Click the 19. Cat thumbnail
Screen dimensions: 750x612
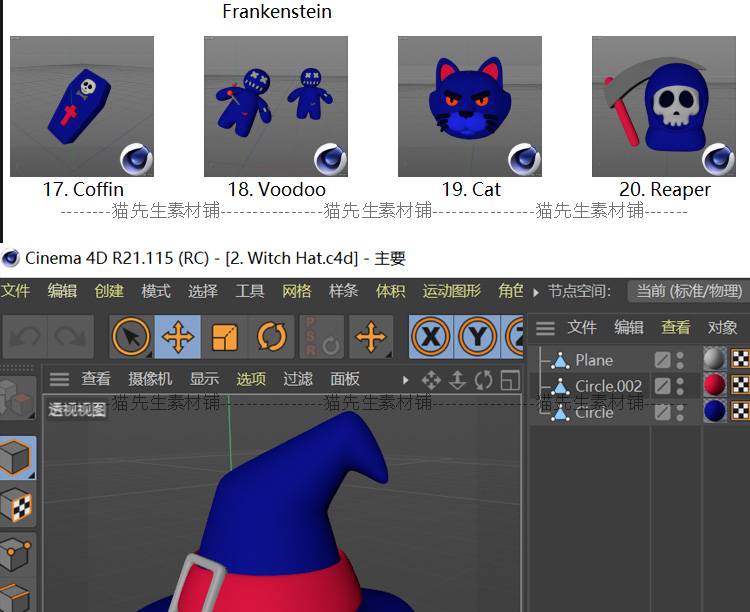pos(470,106)
